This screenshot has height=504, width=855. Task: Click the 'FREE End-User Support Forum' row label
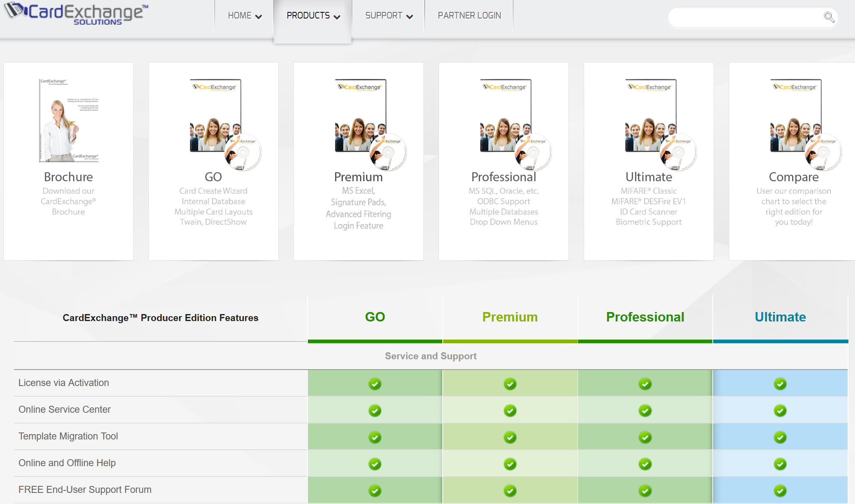click(85, 490)
